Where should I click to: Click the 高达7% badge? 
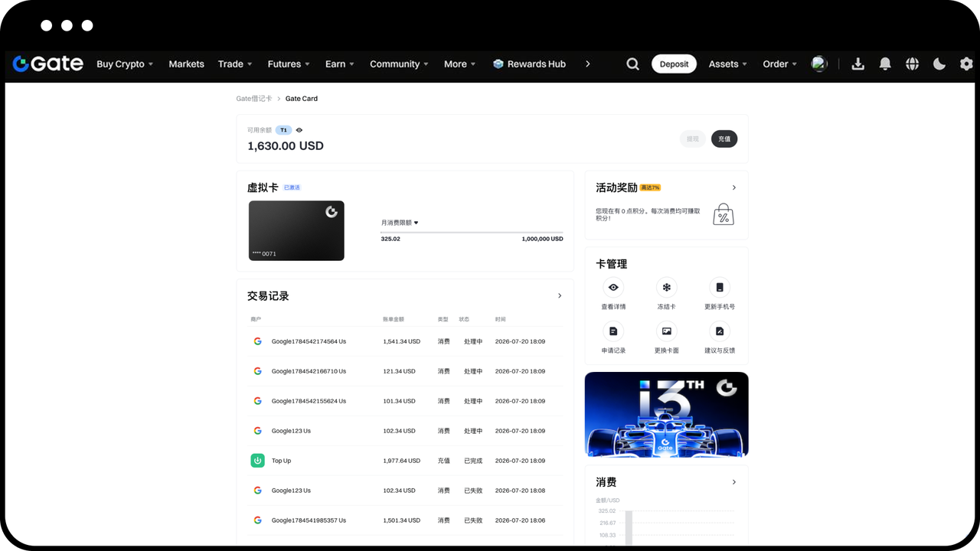(651, 187)
